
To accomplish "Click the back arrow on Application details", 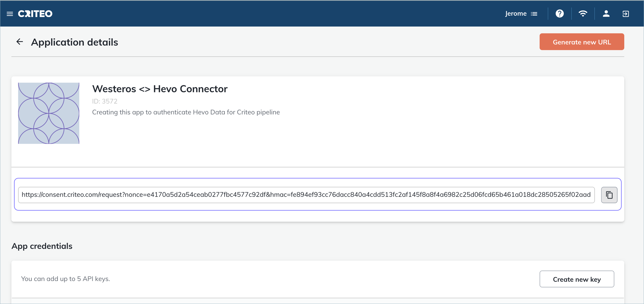I will pos(20,42).
